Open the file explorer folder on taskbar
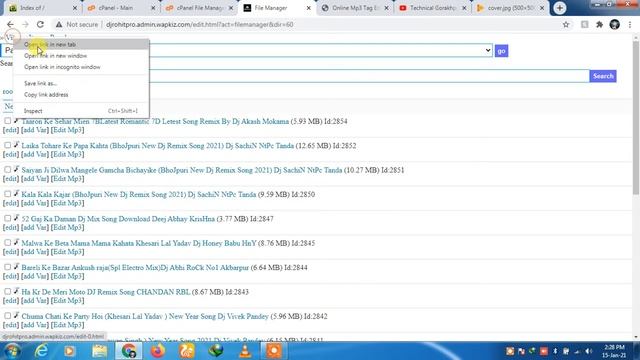The width and height of the screenshot is (640, 360). pos(99,351)
